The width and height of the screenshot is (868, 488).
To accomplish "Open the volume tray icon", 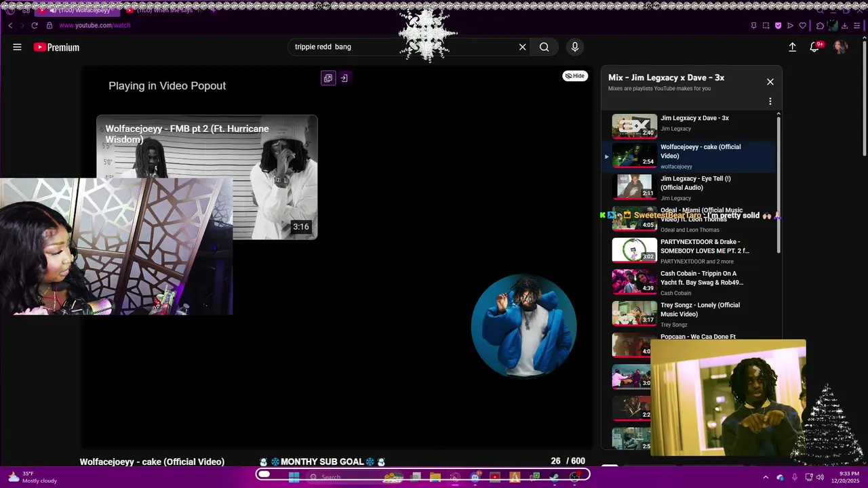I will coord(820,477).
